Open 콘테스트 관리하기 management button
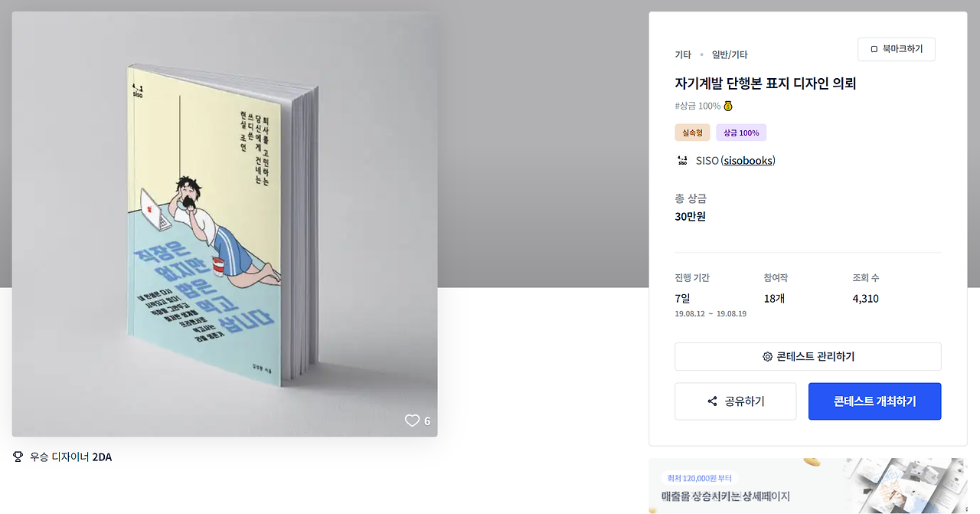This screenshot has width=980, height=514. coord(808,357)
